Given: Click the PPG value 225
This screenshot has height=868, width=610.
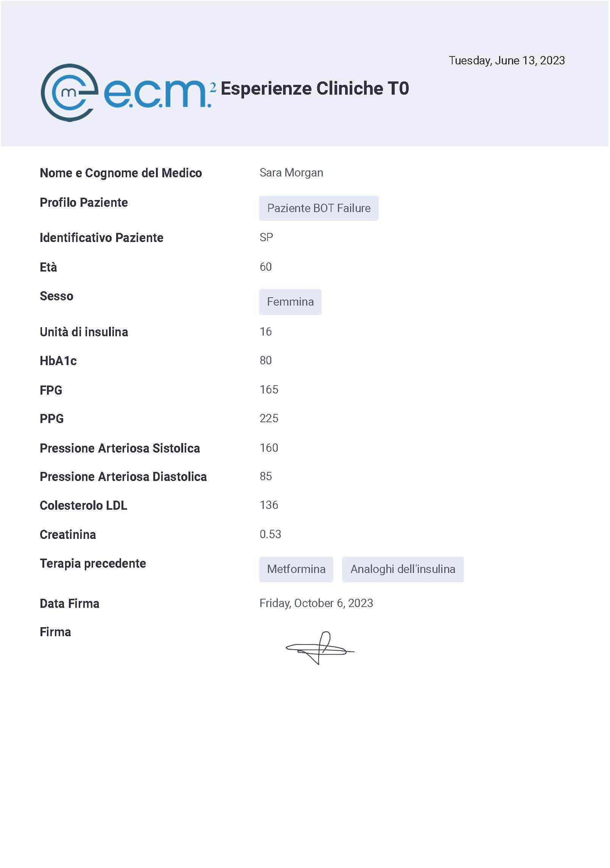Looking at the screenshot, I should point(269,418).
